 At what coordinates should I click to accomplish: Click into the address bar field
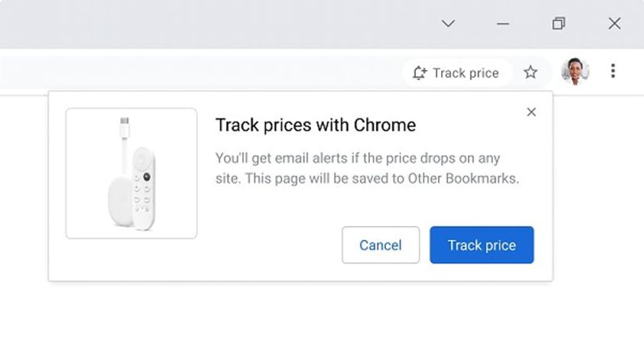click(x=201, y=73)
